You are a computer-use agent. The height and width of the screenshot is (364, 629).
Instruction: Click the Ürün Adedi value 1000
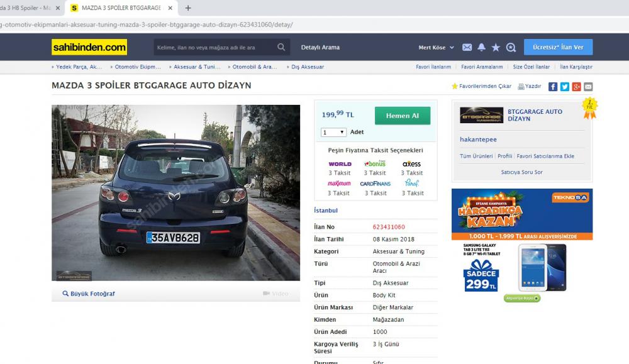click(x=380, y=332)
